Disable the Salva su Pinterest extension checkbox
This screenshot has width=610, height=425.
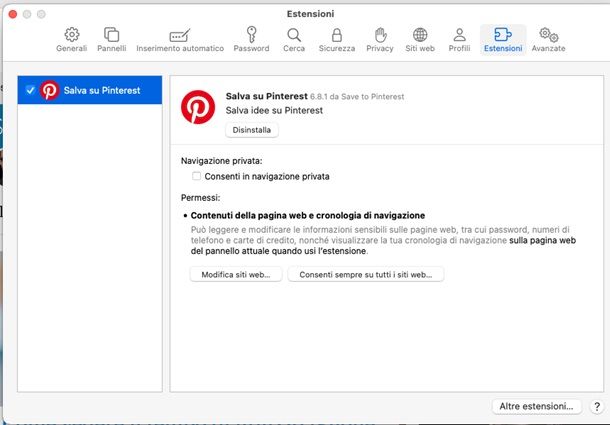tap(30, 90)
